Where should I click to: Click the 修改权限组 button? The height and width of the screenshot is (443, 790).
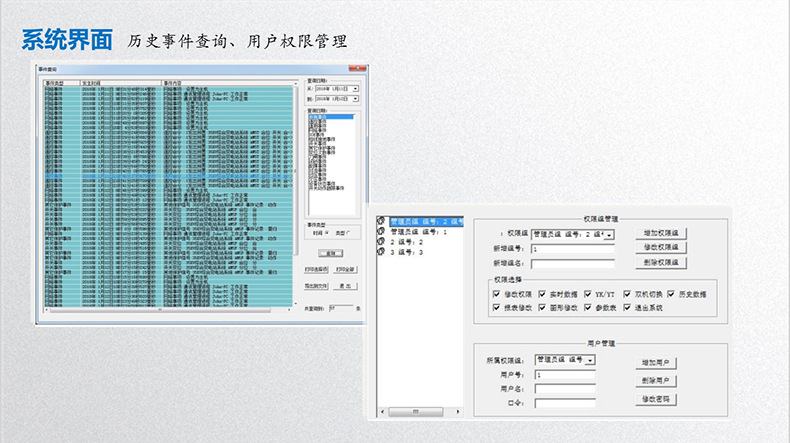[661, 247]
